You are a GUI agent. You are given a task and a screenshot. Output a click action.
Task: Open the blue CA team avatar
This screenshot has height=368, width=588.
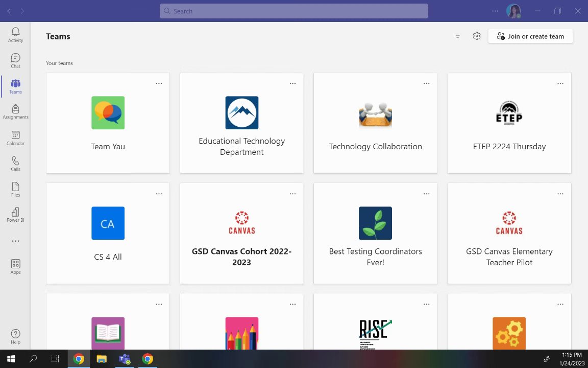[108, 223]
